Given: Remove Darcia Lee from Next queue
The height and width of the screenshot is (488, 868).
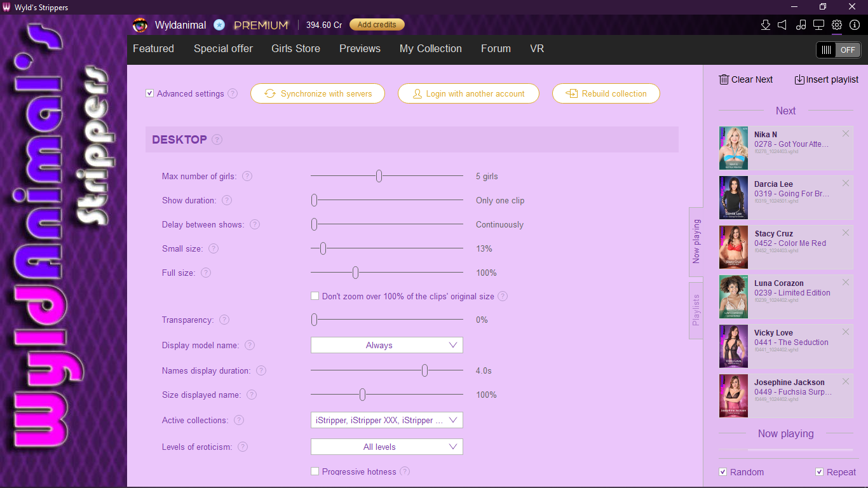Looking at the screenshot, I should pyautogui.click(x=846, y=183).
